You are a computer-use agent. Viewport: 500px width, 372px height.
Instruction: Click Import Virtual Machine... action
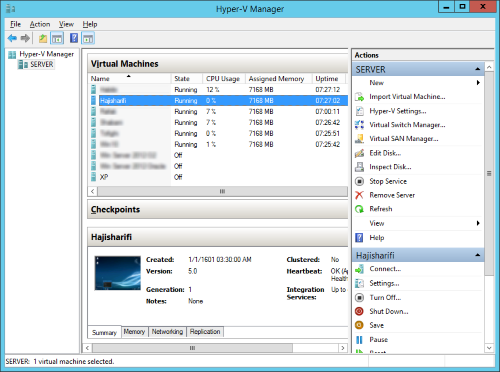point(407,97)
